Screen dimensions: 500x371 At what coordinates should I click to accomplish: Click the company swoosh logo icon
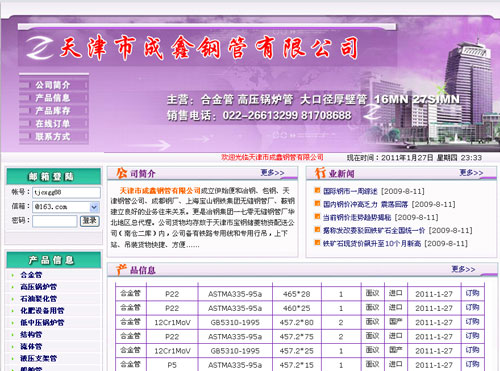pyautogui.click(x=39, y=48)
